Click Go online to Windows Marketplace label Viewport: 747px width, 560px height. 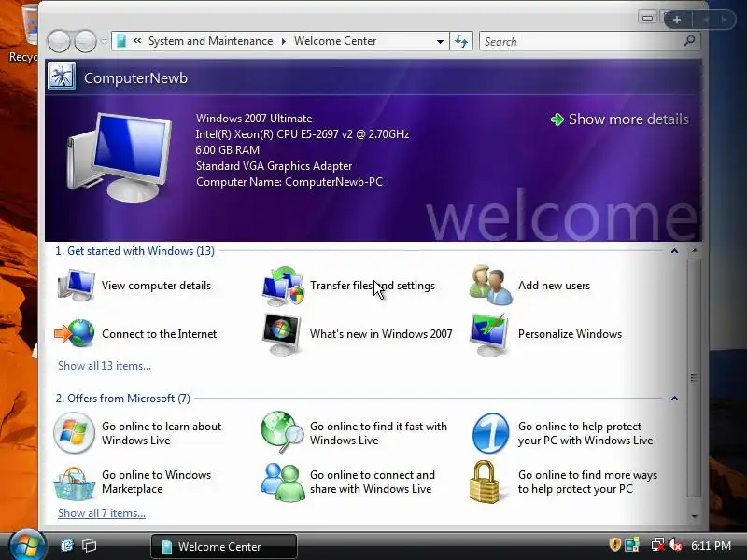pos(156,482)
